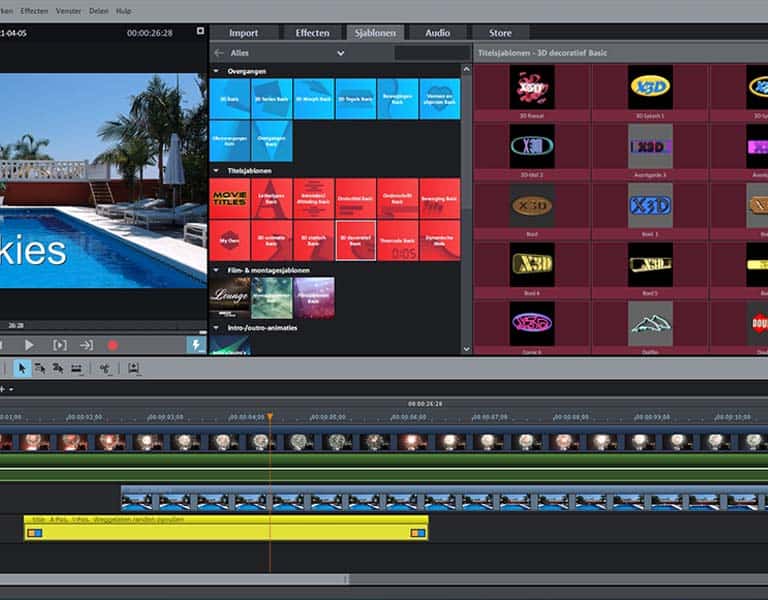
Task: Open the Lettertypen tile with large A
Action: [271, 198]
